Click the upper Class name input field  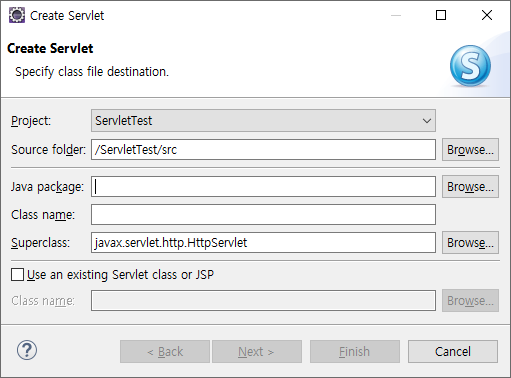[x=263, y=214]
